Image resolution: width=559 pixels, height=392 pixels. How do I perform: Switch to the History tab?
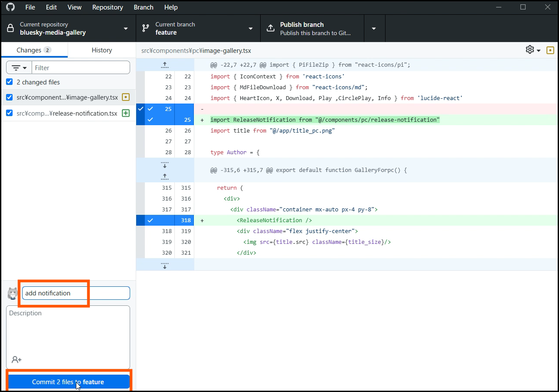(101, 50)
